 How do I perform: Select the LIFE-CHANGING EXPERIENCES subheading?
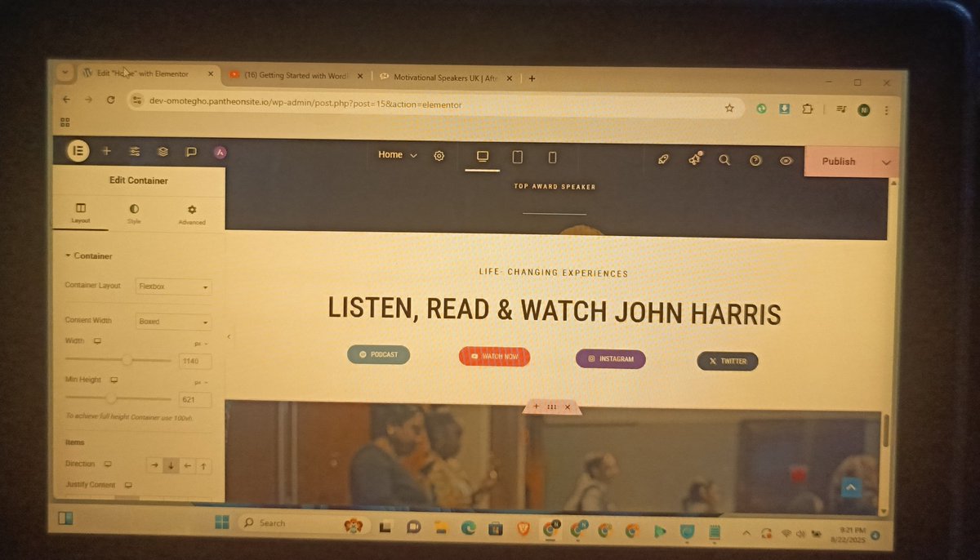coord(554,273)
